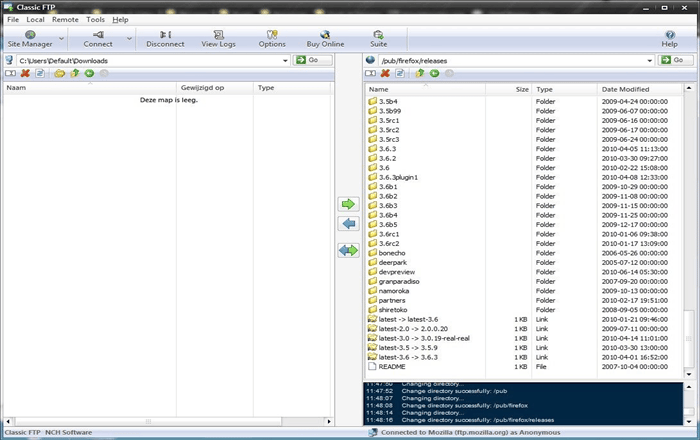Viewport: 700px width, 440px height.
Task: Go up one folder in local pane
Action: [75, 73]
